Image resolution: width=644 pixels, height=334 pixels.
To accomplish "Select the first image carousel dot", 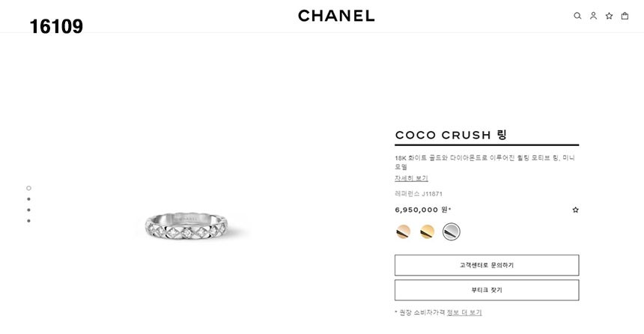I will pyautogui.click(x=28, y=188).
